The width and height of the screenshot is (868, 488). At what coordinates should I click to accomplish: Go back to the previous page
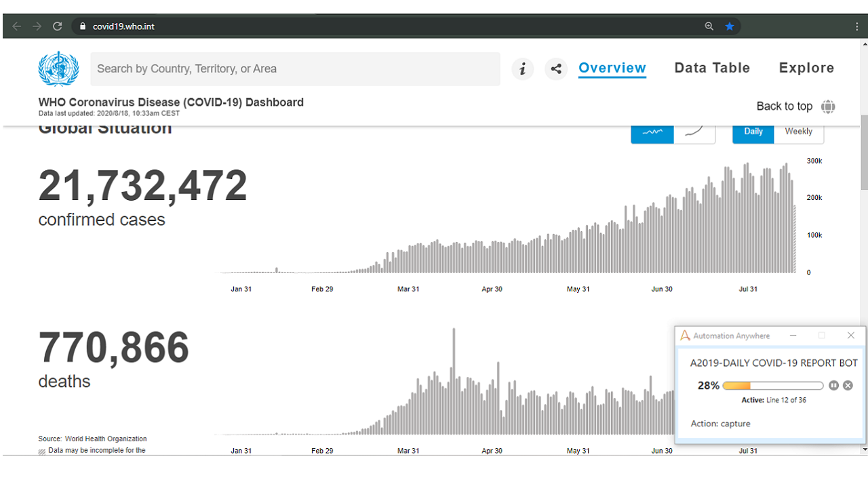point(17,26)
